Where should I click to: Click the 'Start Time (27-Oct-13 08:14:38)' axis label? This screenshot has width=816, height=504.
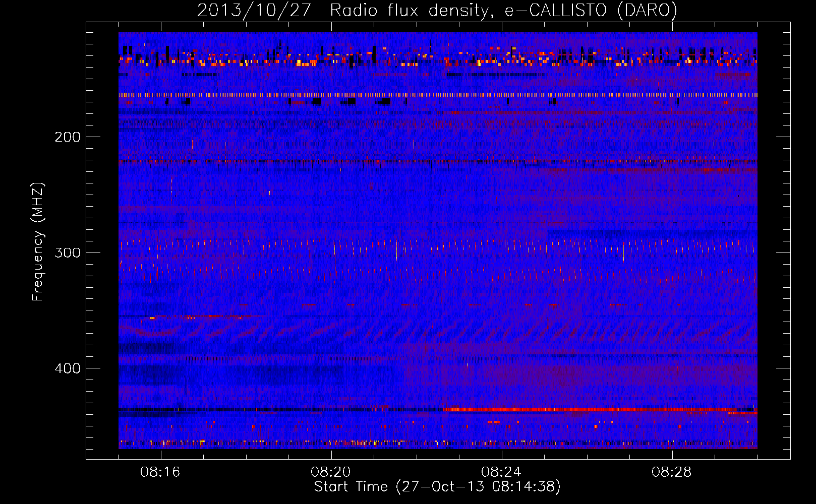tap(437, 487)
